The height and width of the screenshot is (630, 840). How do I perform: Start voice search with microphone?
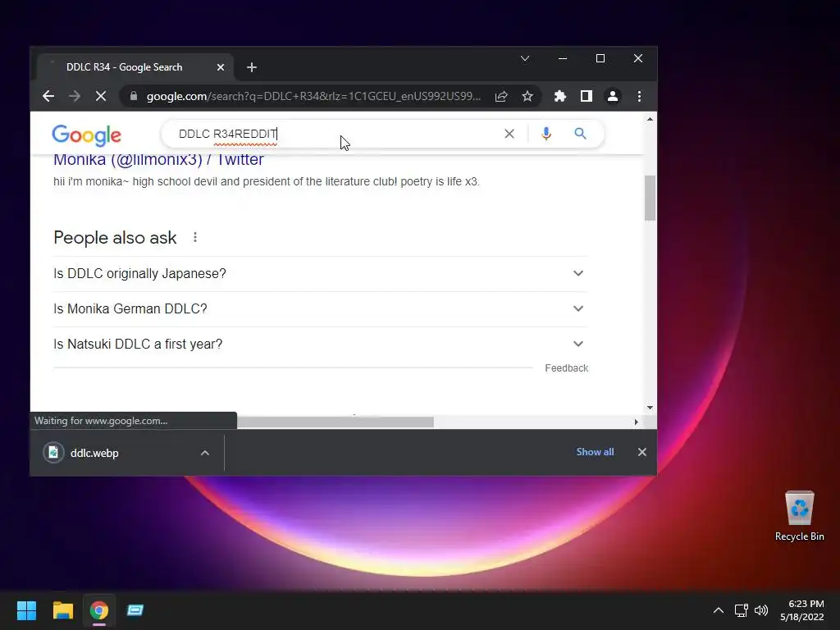click(546, 134)
